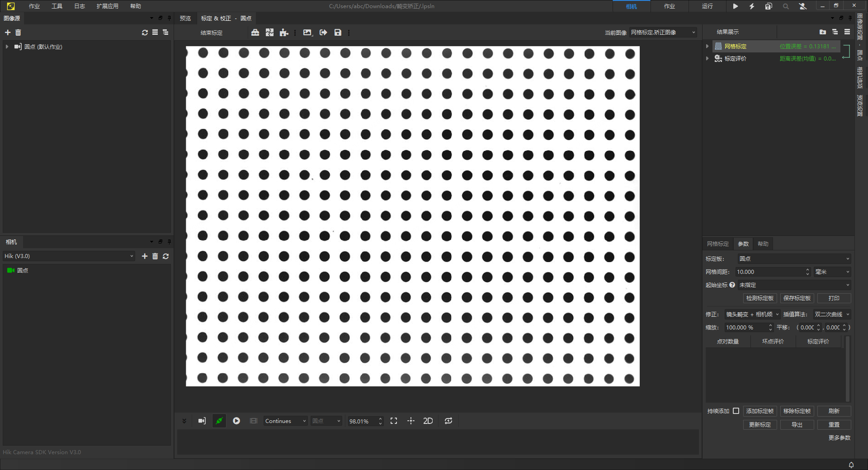
Task: Toggle the green camera connection button
Action: [219, 421]
